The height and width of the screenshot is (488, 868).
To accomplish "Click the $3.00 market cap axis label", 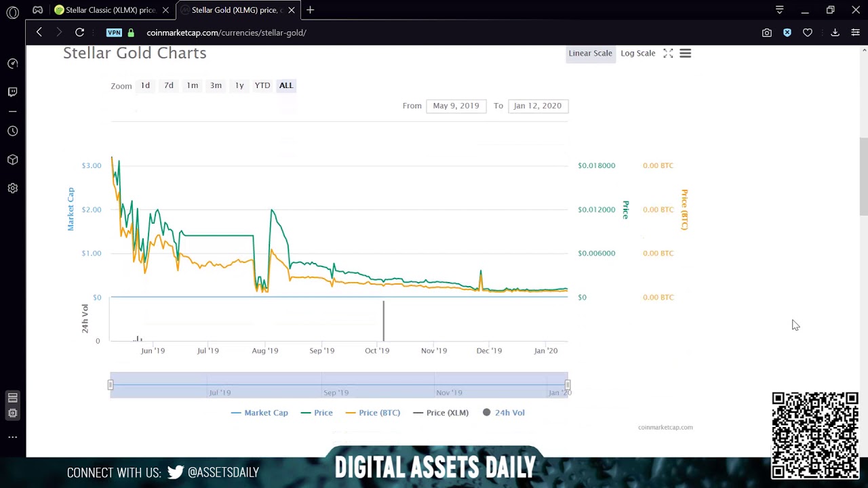I will pos(92,165).
